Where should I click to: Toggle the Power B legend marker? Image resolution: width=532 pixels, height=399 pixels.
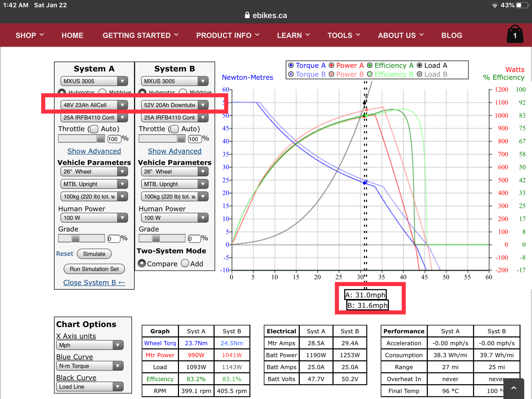[x=331, y=74]
